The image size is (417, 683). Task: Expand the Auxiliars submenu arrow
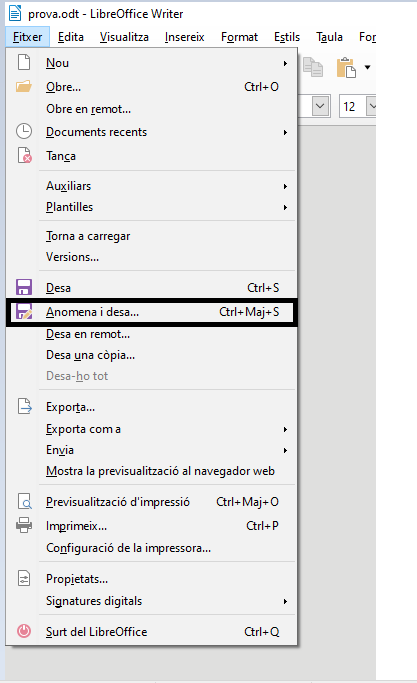tap(285, 186)
